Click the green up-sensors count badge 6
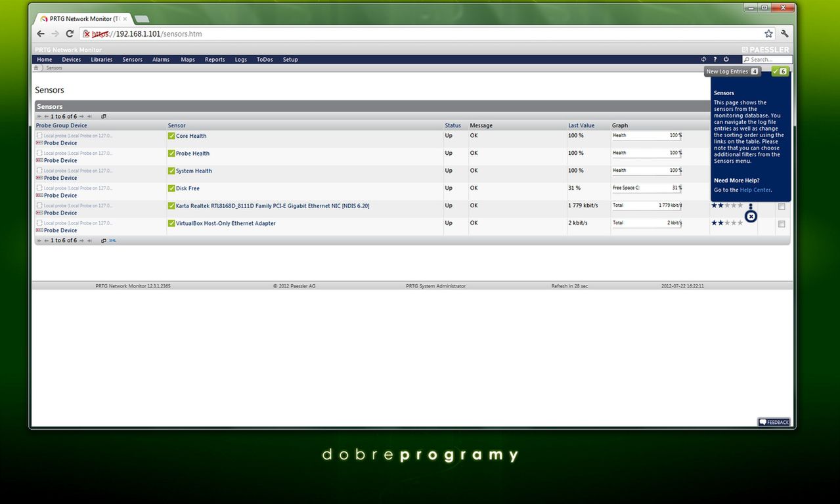Image resolution: width=840 pixels, height=504 pixels. [780, 72]
